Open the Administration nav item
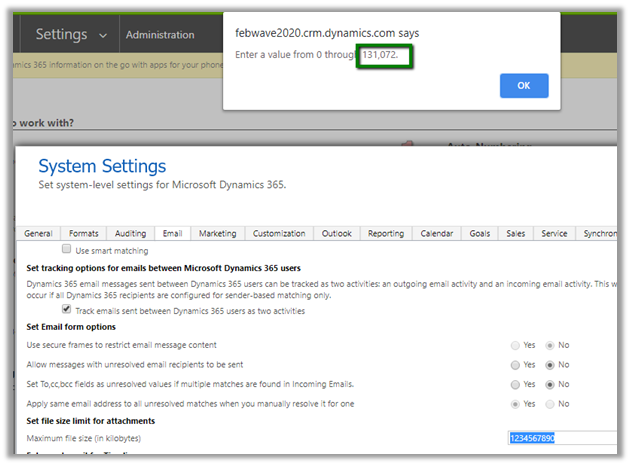Screen dimensions: 630x466 (x=160, y=35)
